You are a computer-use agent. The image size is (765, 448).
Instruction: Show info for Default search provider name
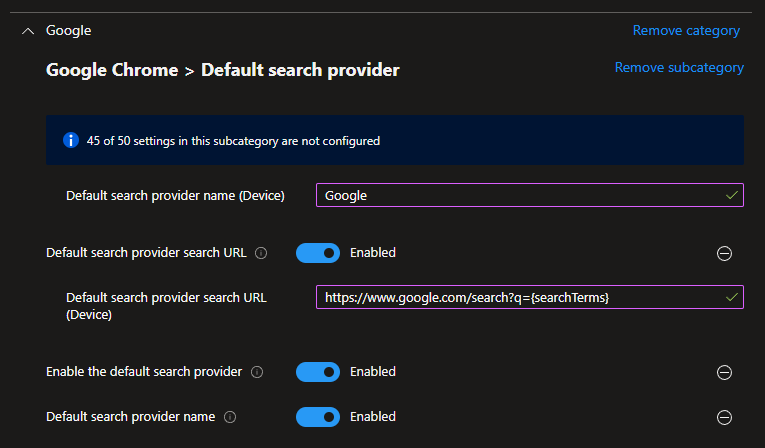tap(230, 417)
